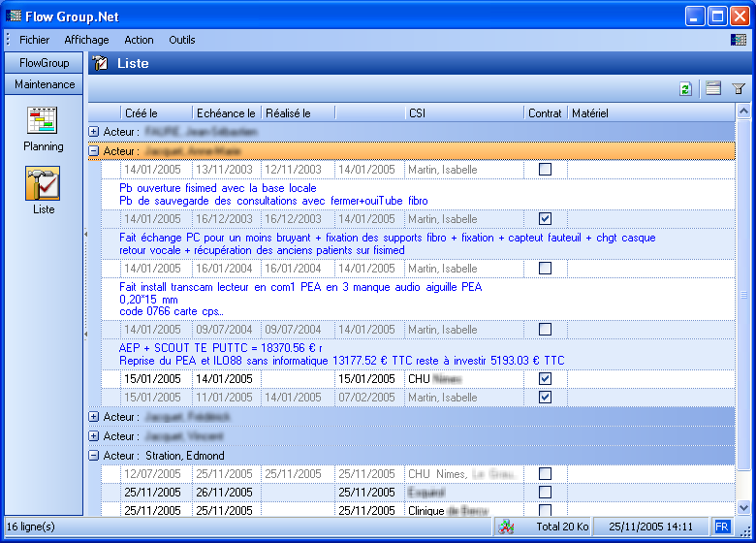Click the green refresh icon

click(x=685, y=89)
